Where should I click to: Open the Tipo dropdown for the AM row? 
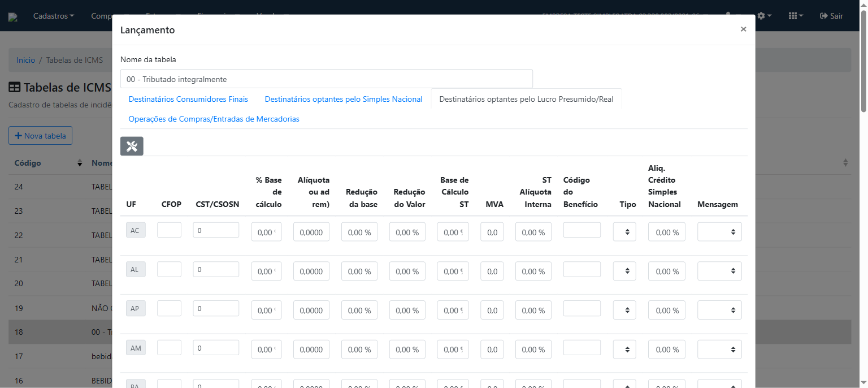pyautogui.click(x=624, y=349)
